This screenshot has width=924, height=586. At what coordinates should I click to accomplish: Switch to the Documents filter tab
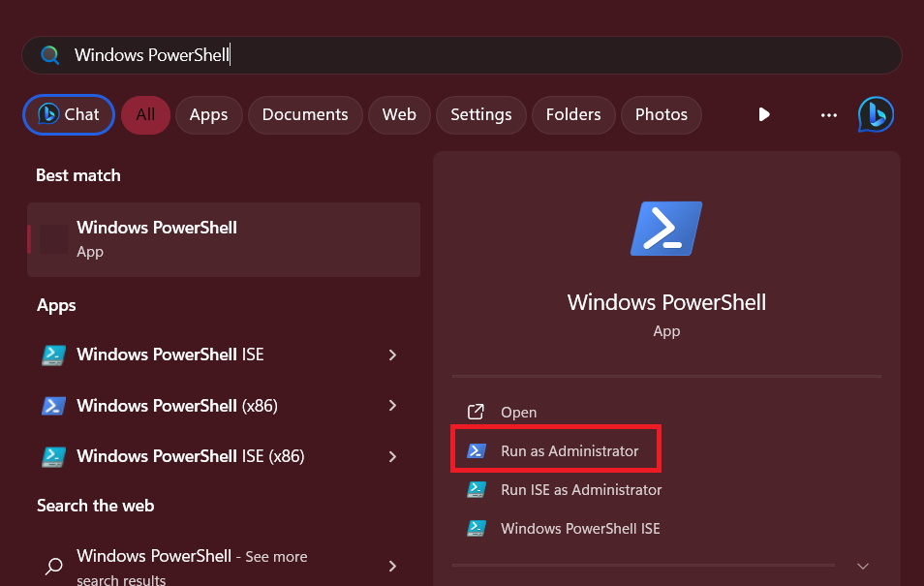pyautogui.click(x=305, y=114)
